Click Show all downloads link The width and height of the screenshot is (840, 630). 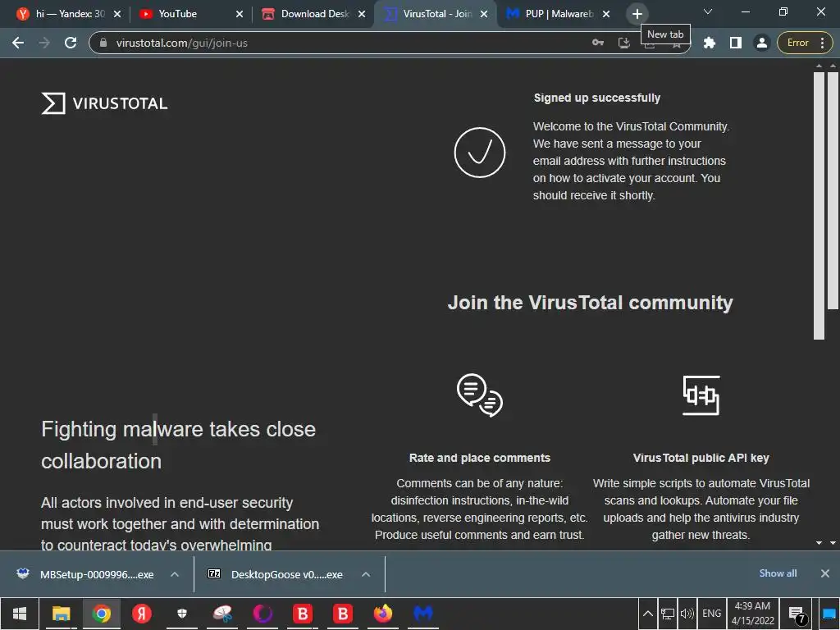(x=778, y=573)
